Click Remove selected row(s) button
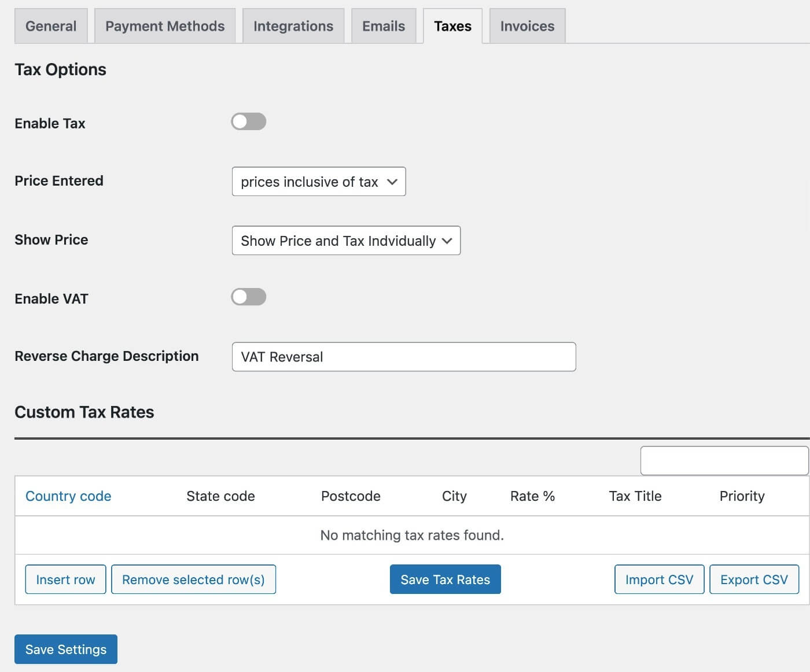 (x=193, y=579)
